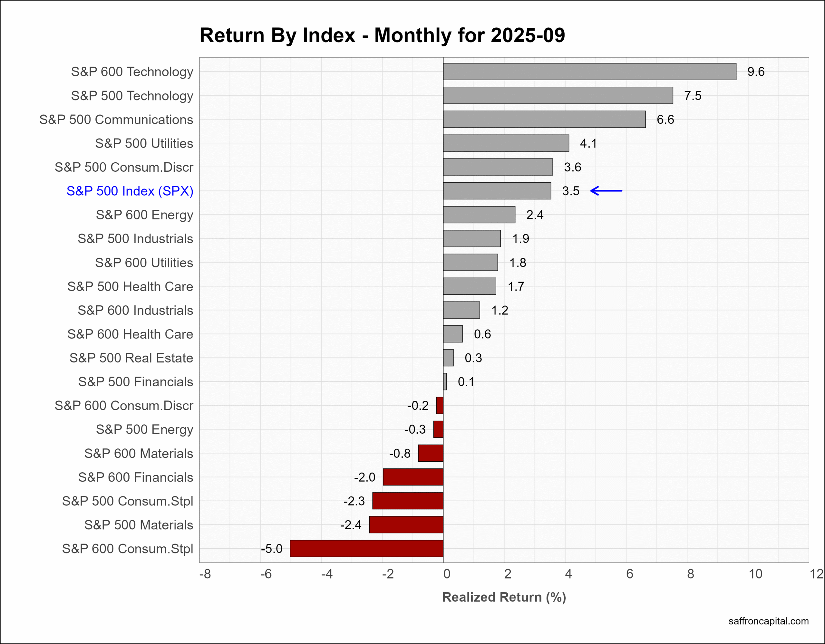
Task: Click the x-axis tick label 10
Action: click(x=755, y=574)
